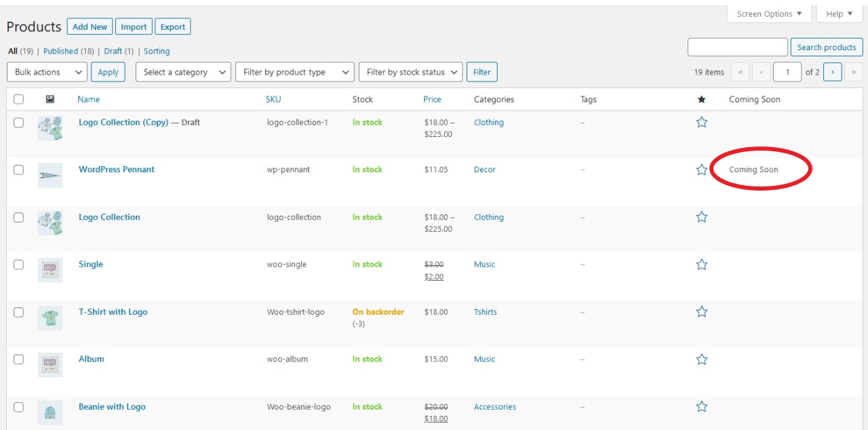Open the WordPress Pennant product link
Image resolution: width=868 pixels, height=430 pixels.
(x=117, y=170)
